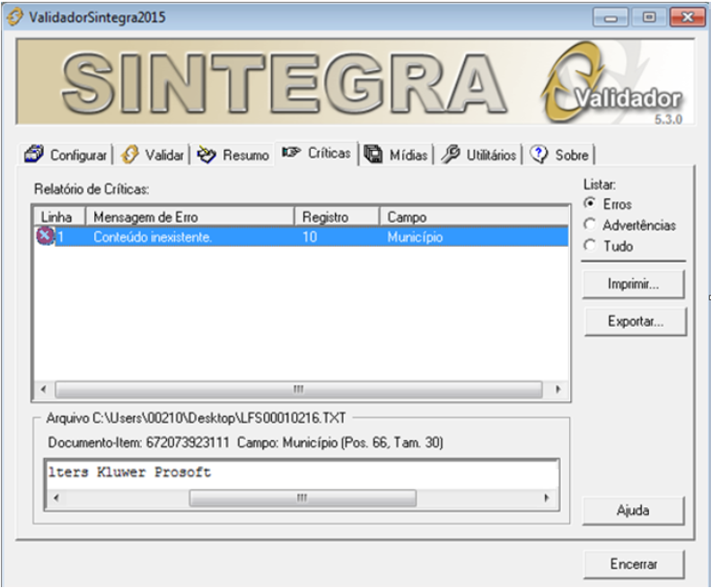Click the file content scrollbar thumb
This screenshot has width=711, height=588.
point(303,498)
